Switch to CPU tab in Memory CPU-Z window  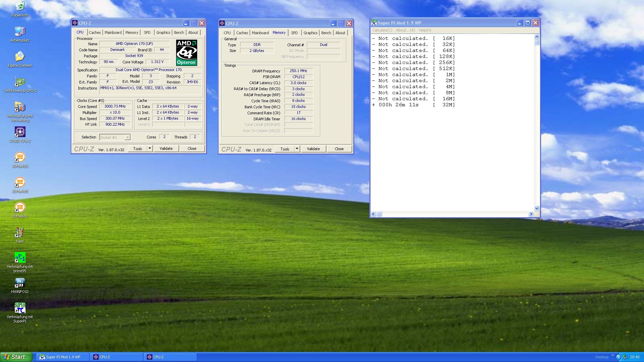pyautogui.click(x=227, y=33)
